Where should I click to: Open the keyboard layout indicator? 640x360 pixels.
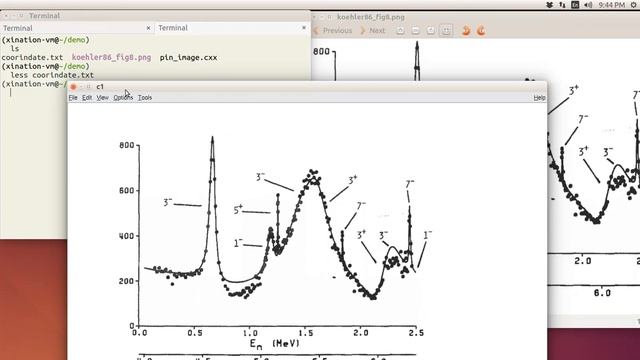(575, 5)
